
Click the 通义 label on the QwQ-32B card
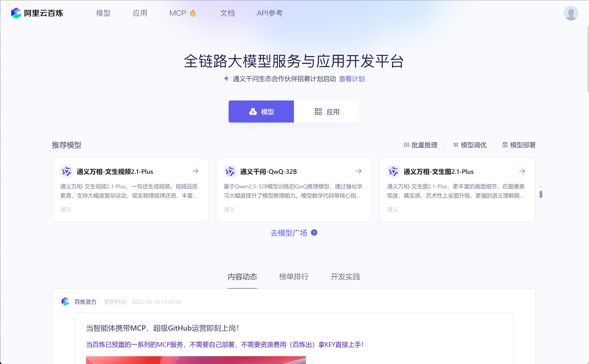click(229, 209)
